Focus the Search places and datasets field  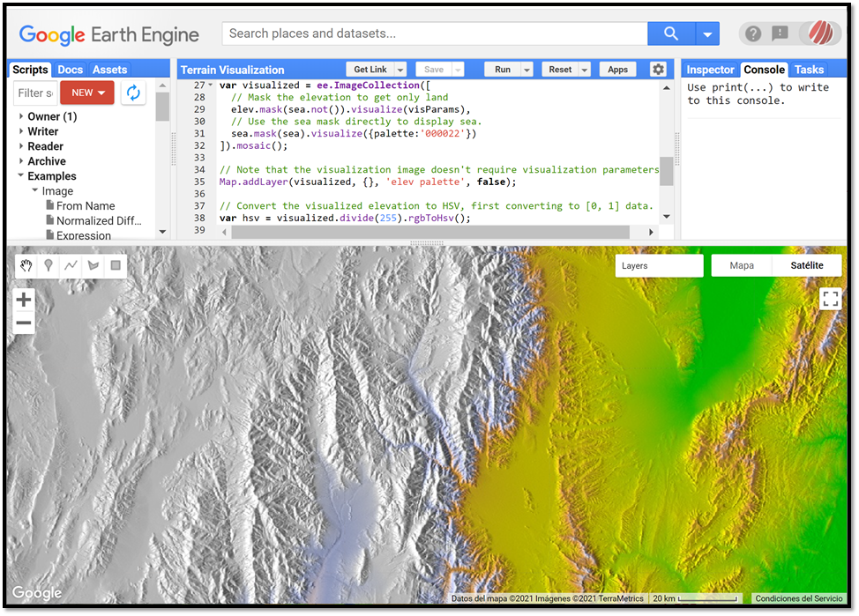click(x=435, y=34)
